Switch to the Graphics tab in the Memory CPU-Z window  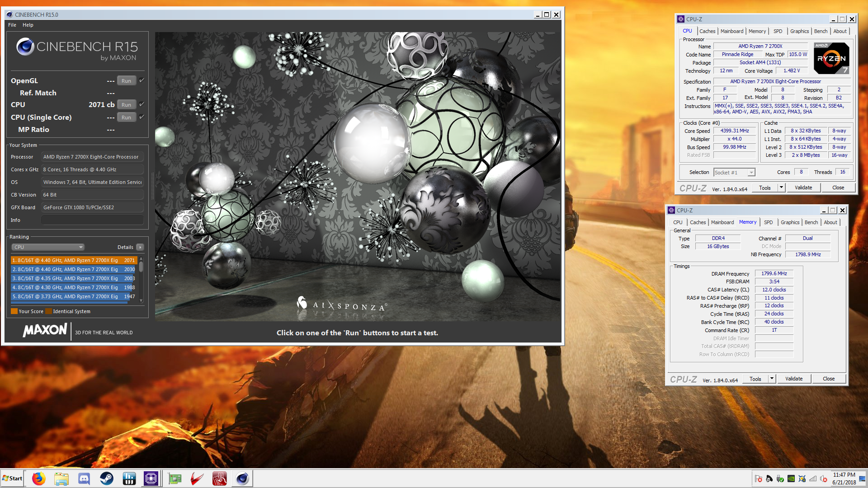[x=790, y=222]
